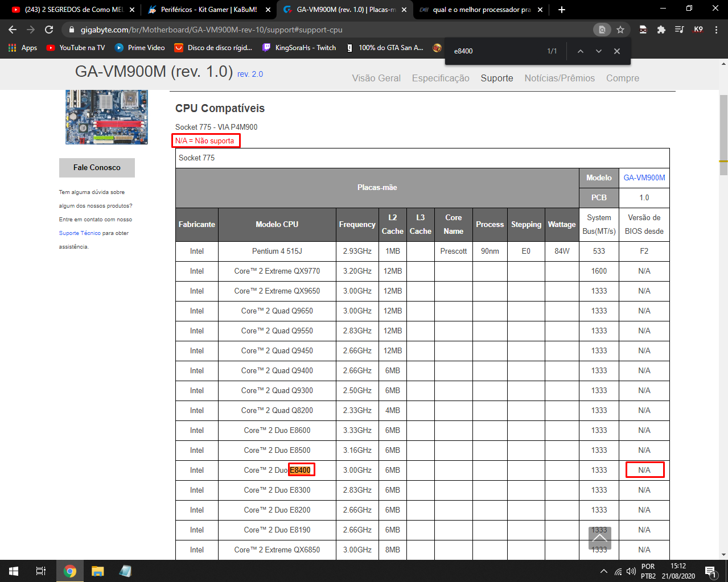Image resolution: width=728 pixels, height=582 pixels.
Task: Open the media controls music-note icon
Action: tap(679, 30)
